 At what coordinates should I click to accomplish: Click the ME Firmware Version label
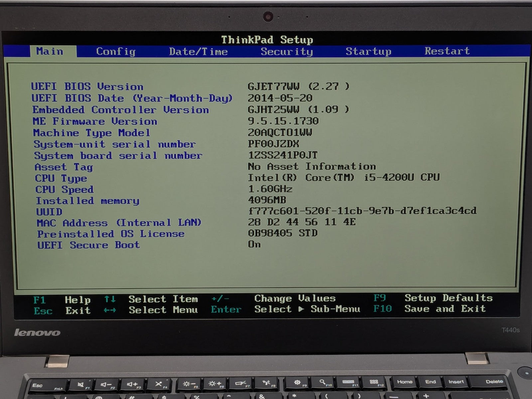point(95,121)
